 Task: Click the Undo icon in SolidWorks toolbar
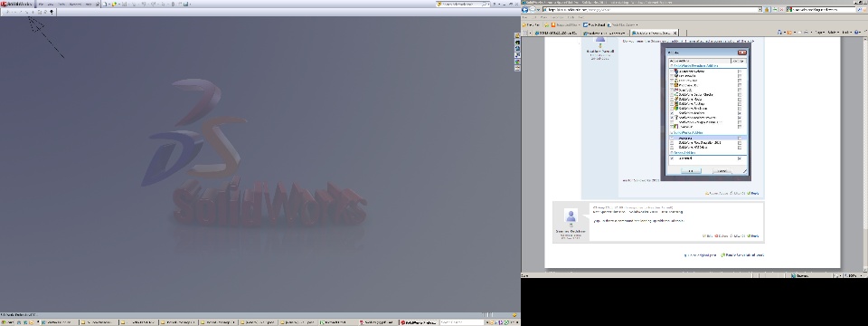point(144,4)
